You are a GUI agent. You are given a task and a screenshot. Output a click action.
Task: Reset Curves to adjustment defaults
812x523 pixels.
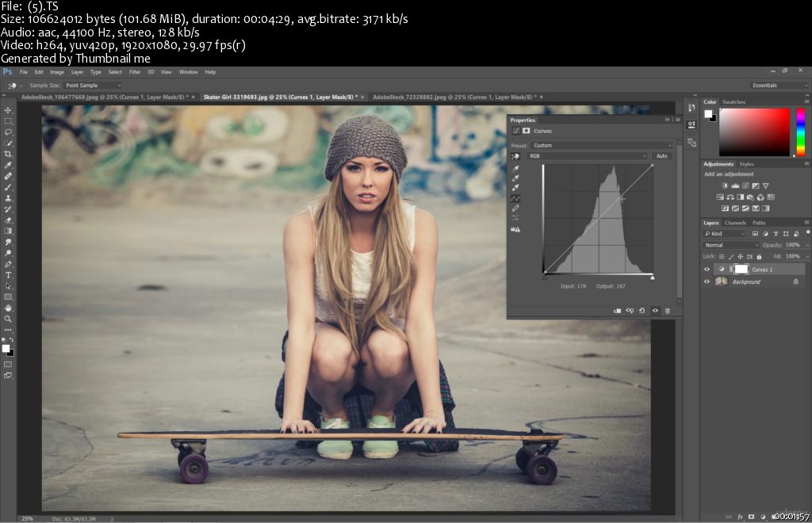tap(642, 311)
